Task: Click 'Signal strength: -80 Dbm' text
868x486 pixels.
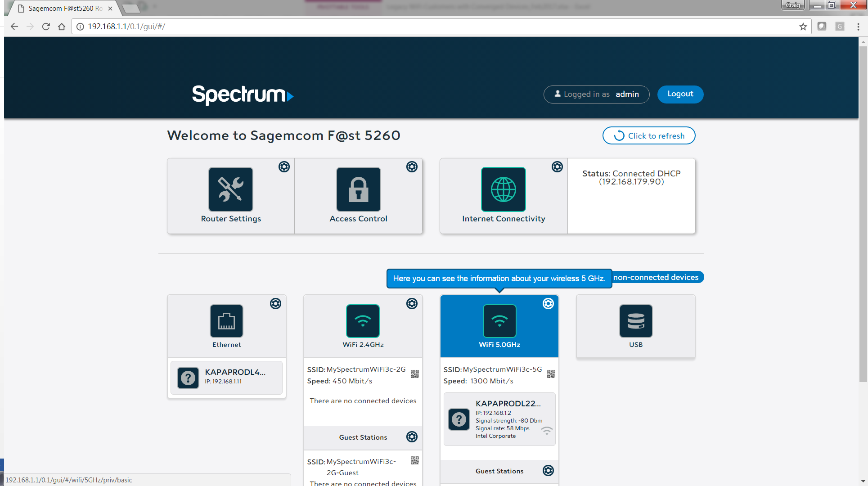Action: 509,421
